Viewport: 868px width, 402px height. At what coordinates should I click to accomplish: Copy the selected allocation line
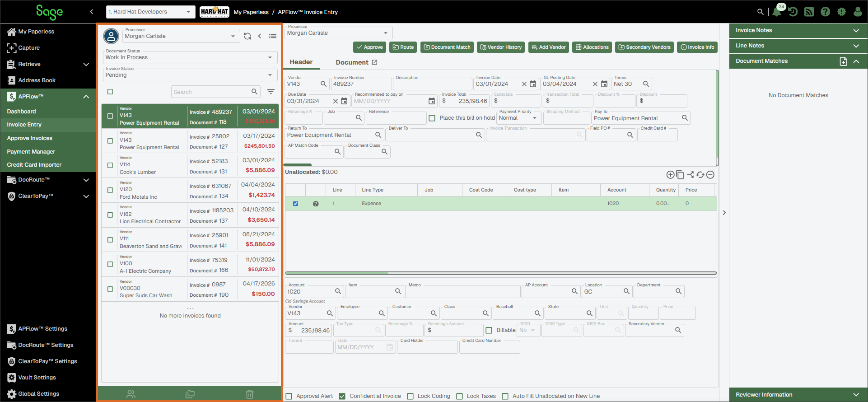pos(680,175)
